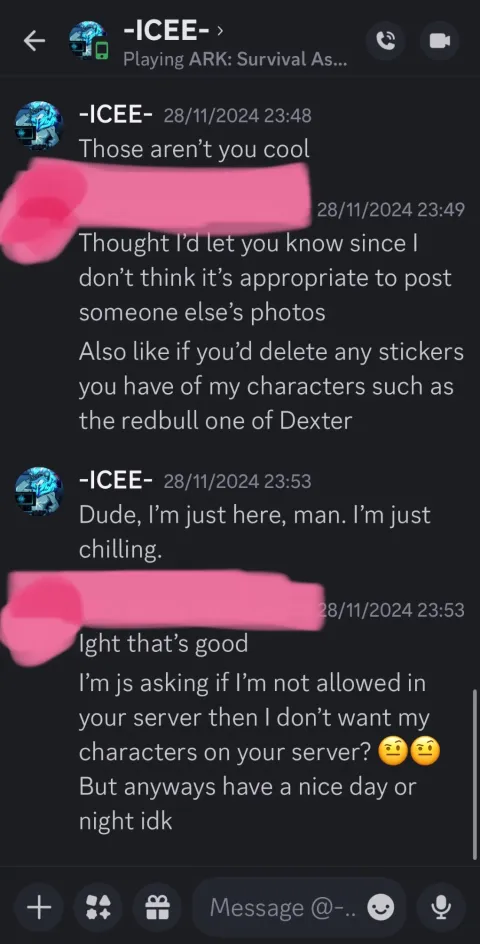Tap the message "Dude, I'm just here, man"

tap(255, 532)
